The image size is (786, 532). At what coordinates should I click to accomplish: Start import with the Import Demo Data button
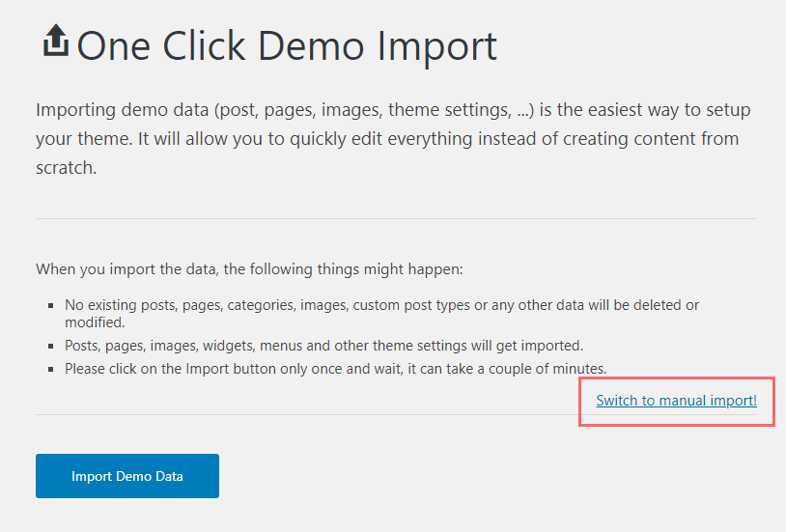(127, 476)
